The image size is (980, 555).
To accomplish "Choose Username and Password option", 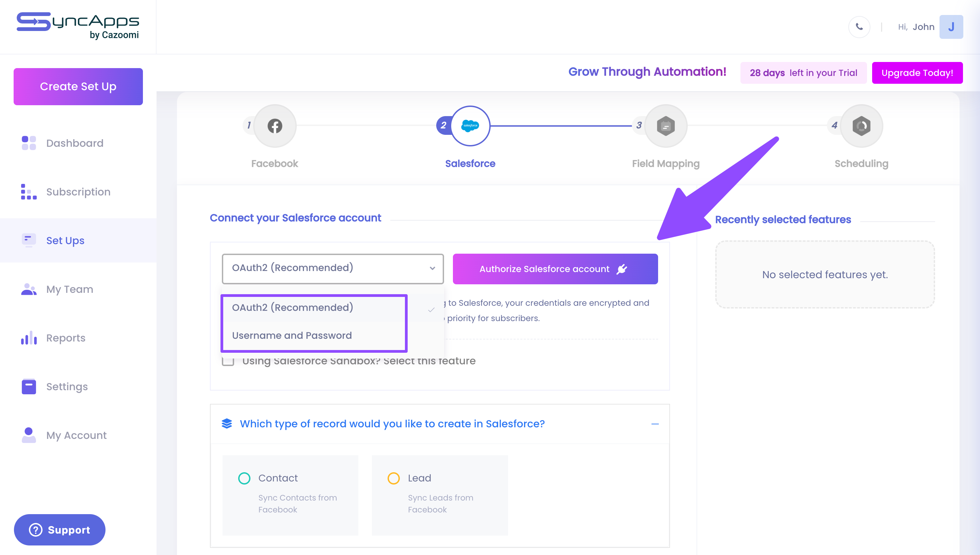I will click(x=292, y=335).
